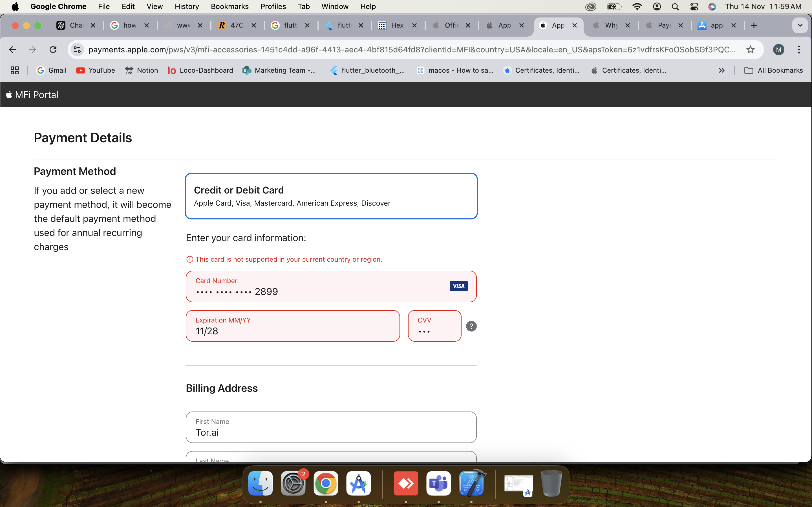Screen dimensions: 812x507
Task: Open the All Bookmarks folder
Action: pyautogui.click(x=773, y=70)
